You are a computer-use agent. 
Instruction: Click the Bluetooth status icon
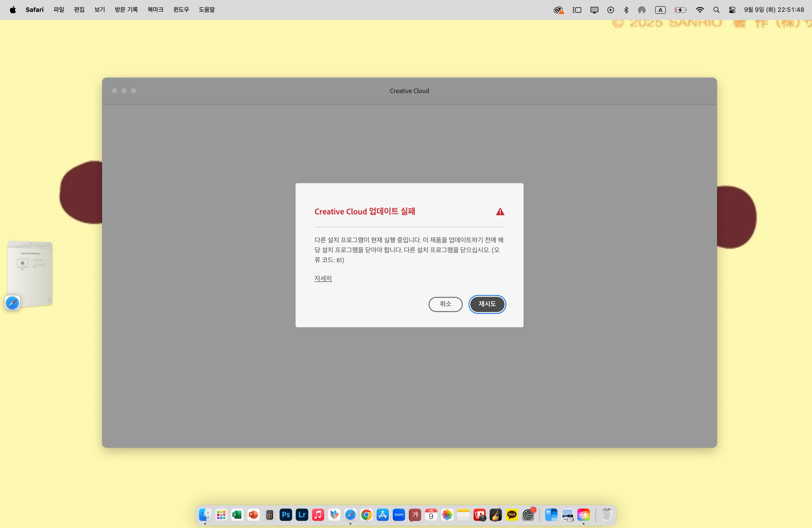tap(626, 10)
